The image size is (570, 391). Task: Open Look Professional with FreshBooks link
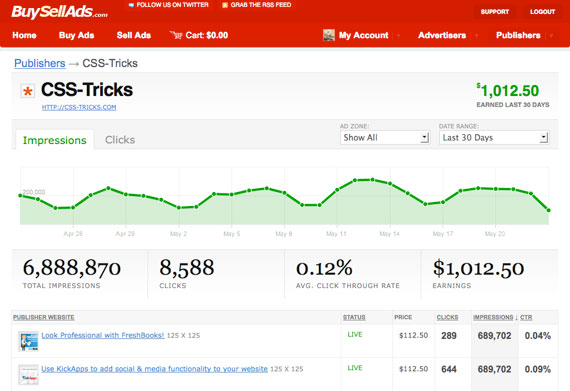(103, 335)
